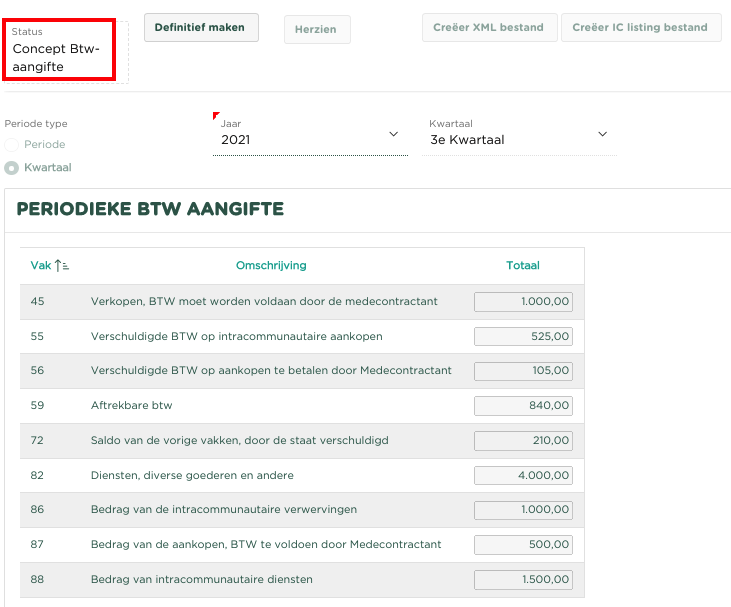
Task: Click total field for Vak 45
Action: coord(523,302)
